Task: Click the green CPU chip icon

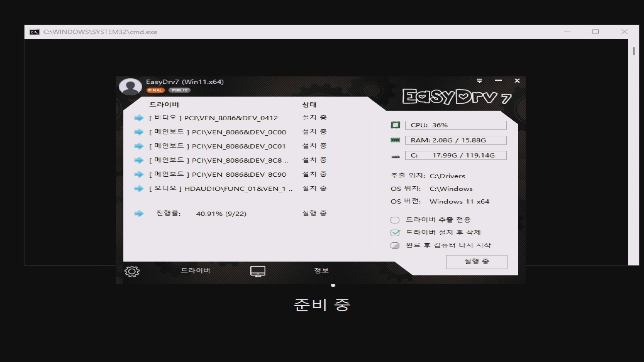Action: click(x=395, y=125)
